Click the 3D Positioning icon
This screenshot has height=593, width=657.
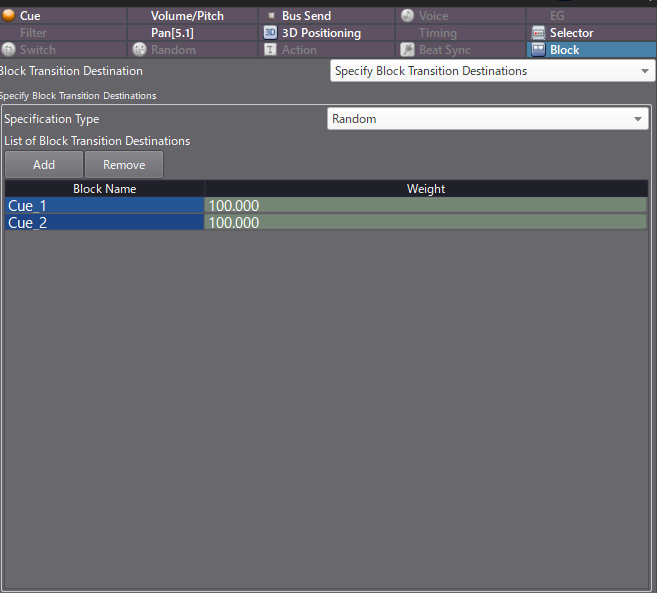tap(270, 33)
